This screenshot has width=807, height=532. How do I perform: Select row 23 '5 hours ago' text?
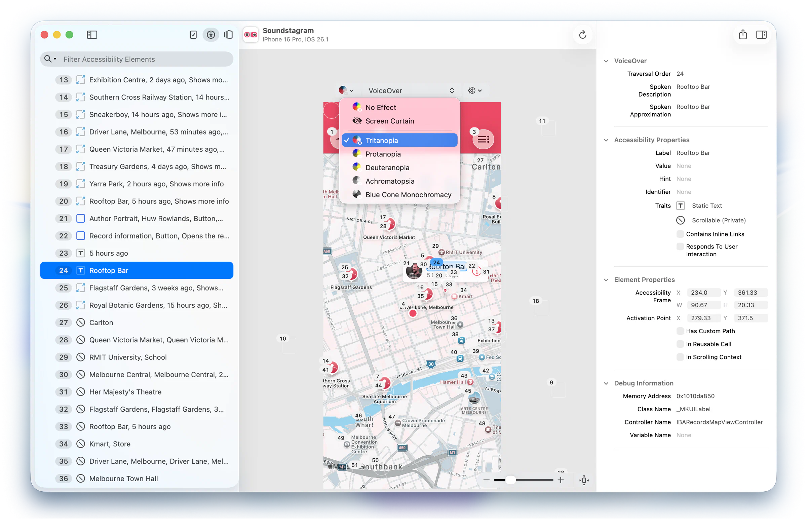click(x=137, y=253)
